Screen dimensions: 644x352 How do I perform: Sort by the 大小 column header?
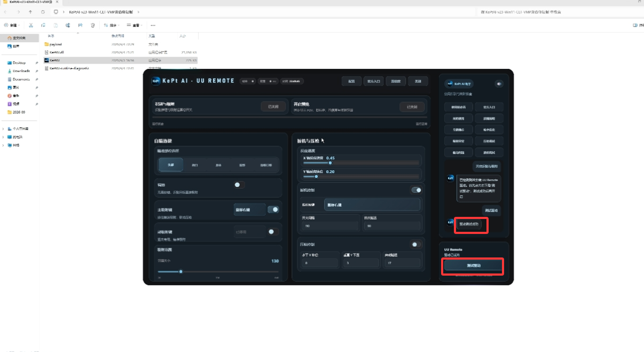[183, 36]
